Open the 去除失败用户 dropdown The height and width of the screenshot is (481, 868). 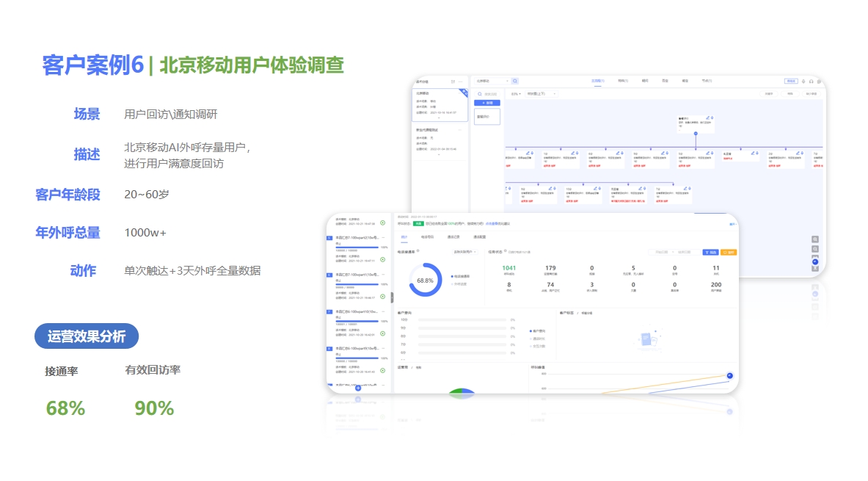click(x=465, y=252)
